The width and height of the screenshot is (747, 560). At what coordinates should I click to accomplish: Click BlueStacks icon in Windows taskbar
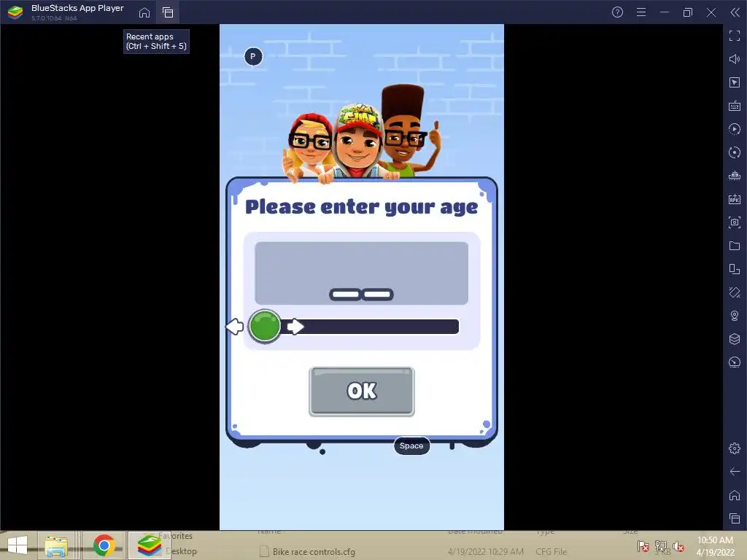point(149,545)
